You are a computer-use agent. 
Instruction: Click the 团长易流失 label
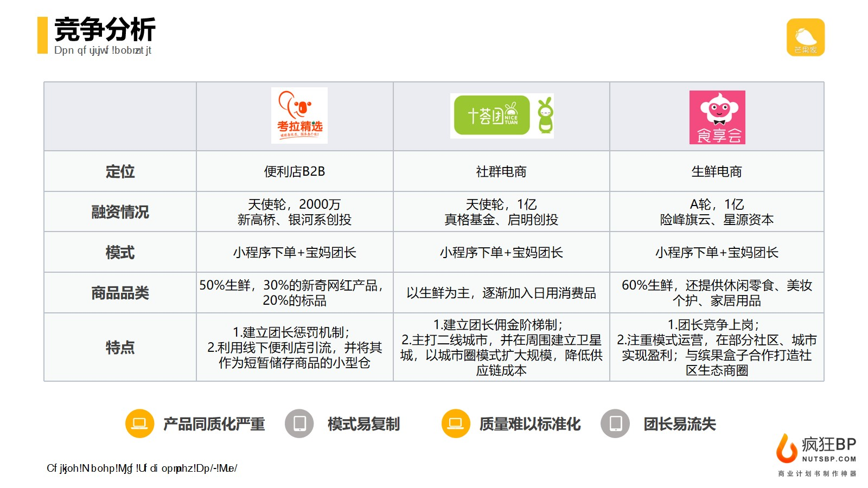(x=680, y=424)
